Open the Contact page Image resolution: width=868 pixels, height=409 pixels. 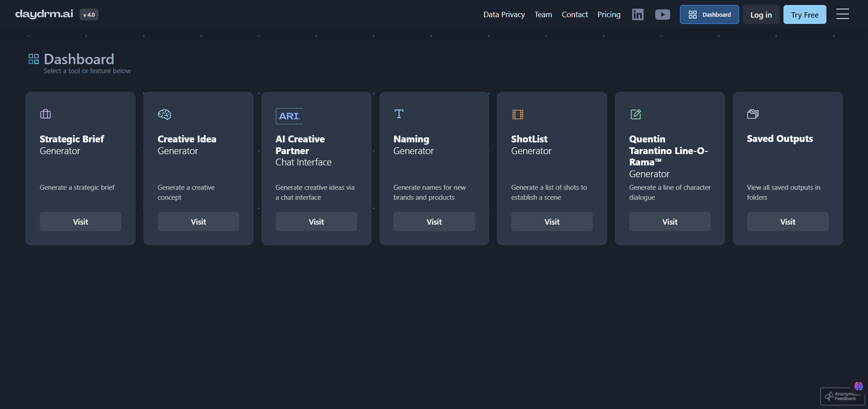coord(575,14)
